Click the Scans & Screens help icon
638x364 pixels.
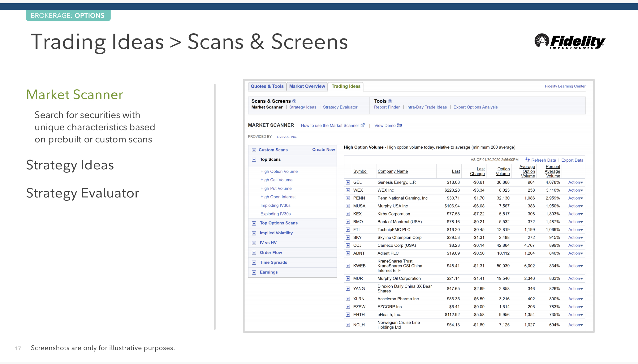(294, 101)
